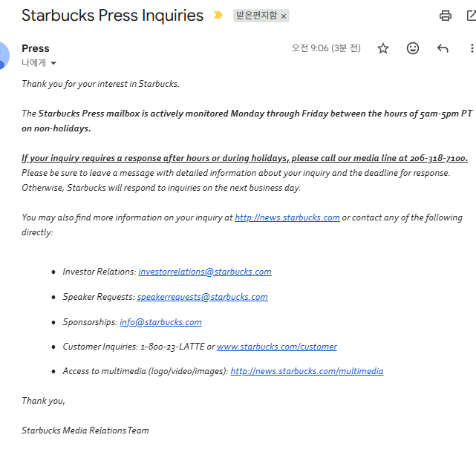476x452 pixels.
Task: Open the three-dot more options menu
Action: (x=472, y=48)
